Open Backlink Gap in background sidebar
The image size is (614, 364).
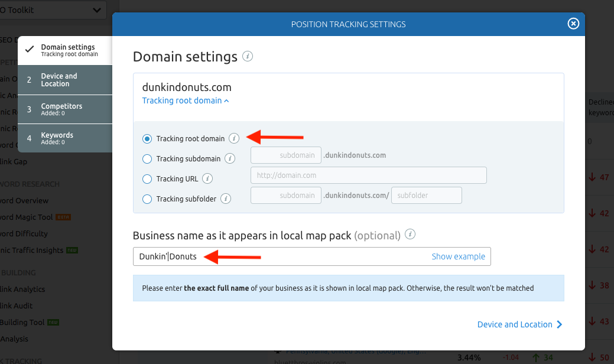pos(14,162)
